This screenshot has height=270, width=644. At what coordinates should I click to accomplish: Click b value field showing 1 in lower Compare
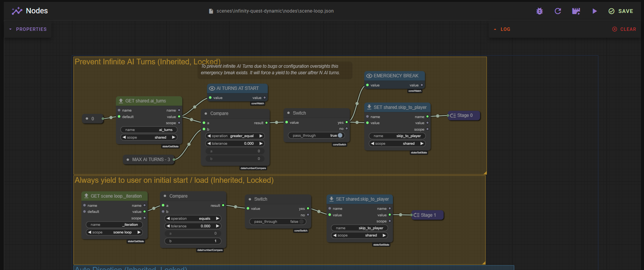pos(193,241)
